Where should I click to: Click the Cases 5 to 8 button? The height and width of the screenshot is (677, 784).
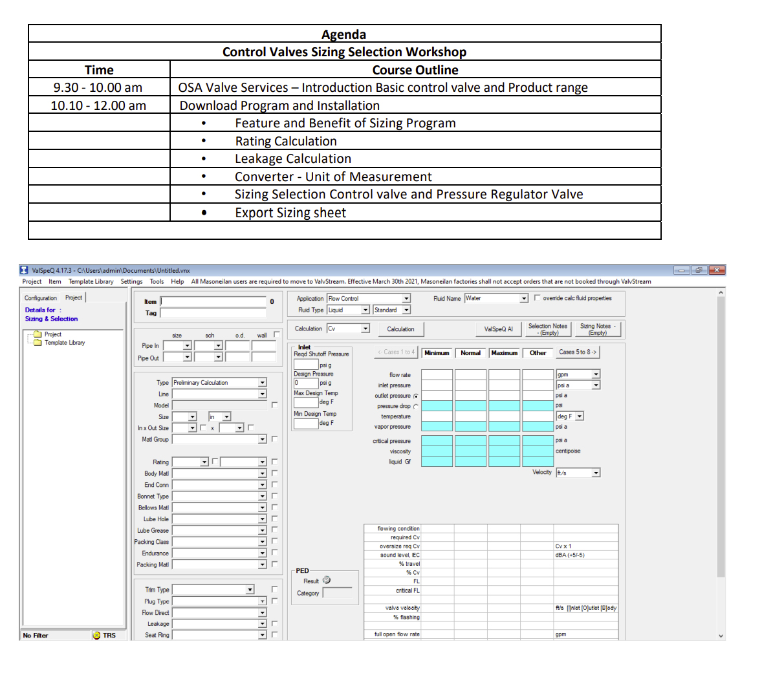(578, 352)
